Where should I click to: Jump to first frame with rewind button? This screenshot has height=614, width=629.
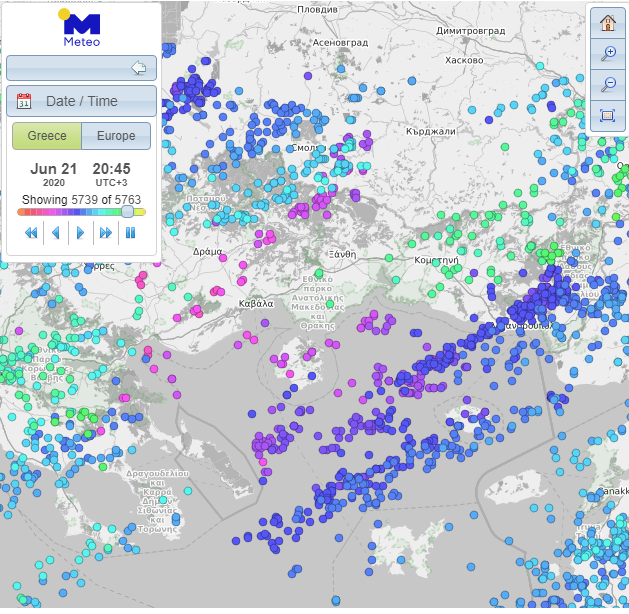(x=31, y=233)
